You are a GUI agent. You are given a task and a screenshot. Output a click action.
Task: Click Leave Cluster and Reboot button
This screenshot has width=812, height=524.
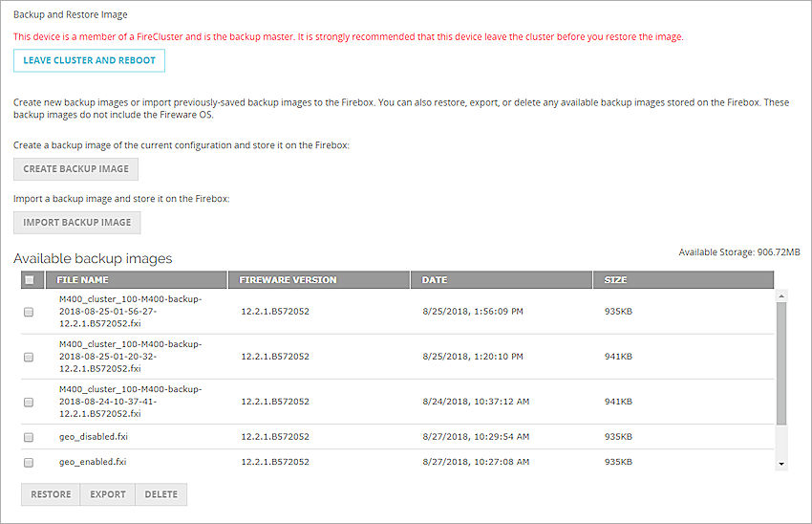(89, 60)
